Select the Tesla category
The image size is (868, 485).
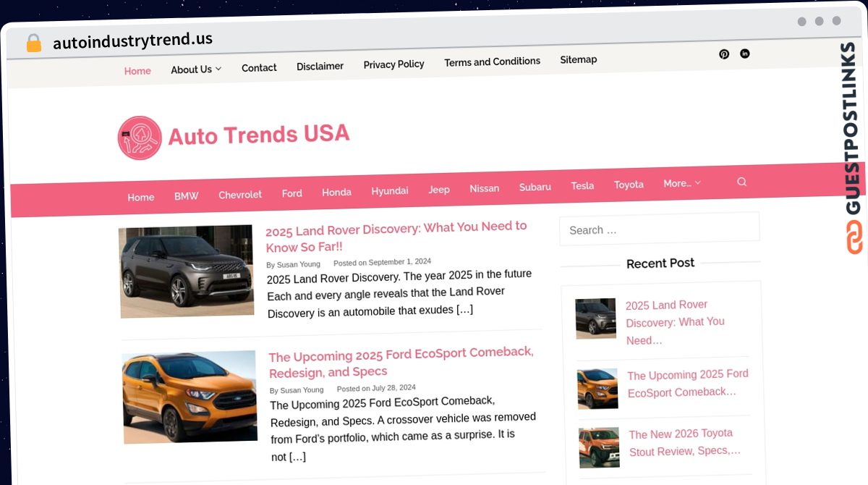[x=582, y=185]
